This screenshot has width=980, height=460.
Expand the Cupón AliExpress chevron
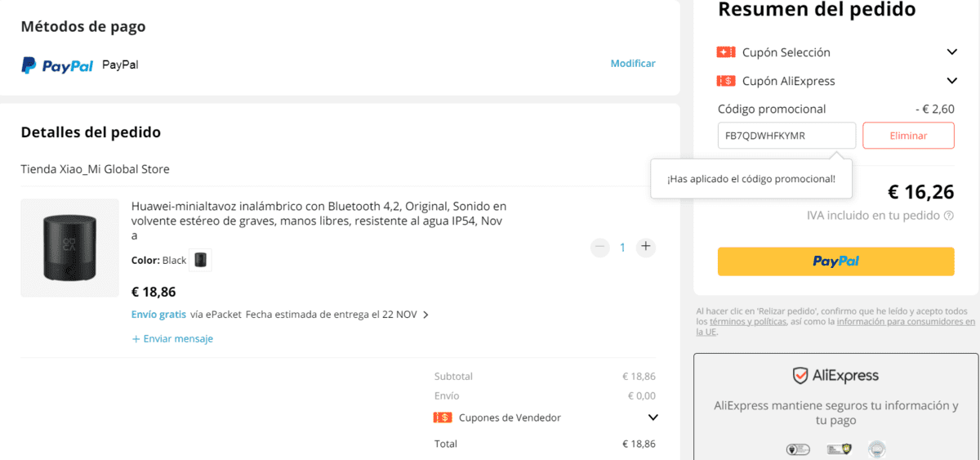[951, 81]
